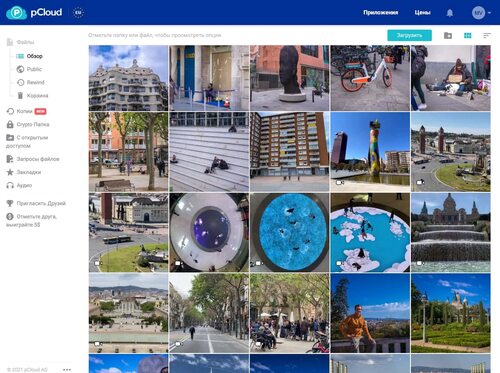The height and width of the screenshot is (373, 500).
Task: Open the white dome with purple center video
Action: [209, 233]
